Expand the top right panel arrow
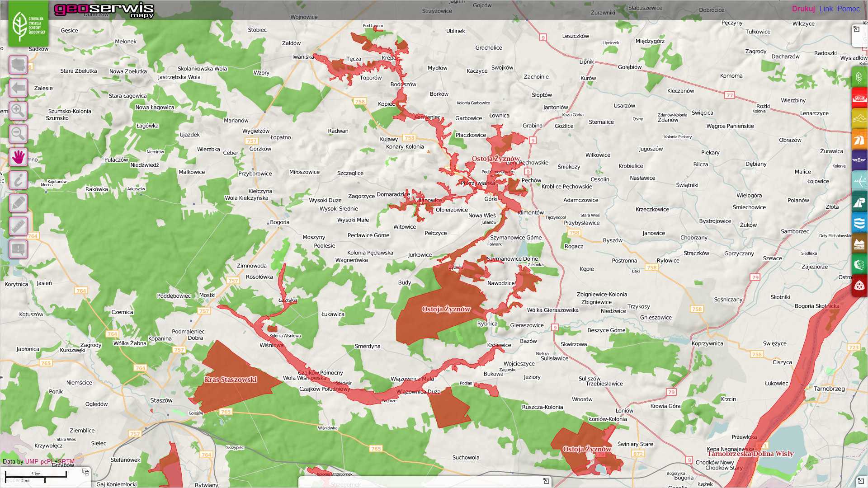 856,29
